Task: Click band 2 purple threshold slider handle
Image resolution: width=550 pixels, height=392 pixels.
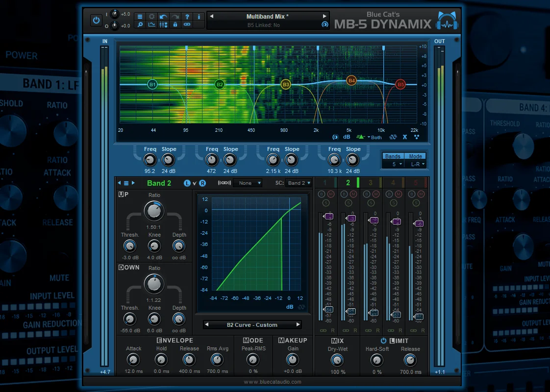Action: (351, 219)
